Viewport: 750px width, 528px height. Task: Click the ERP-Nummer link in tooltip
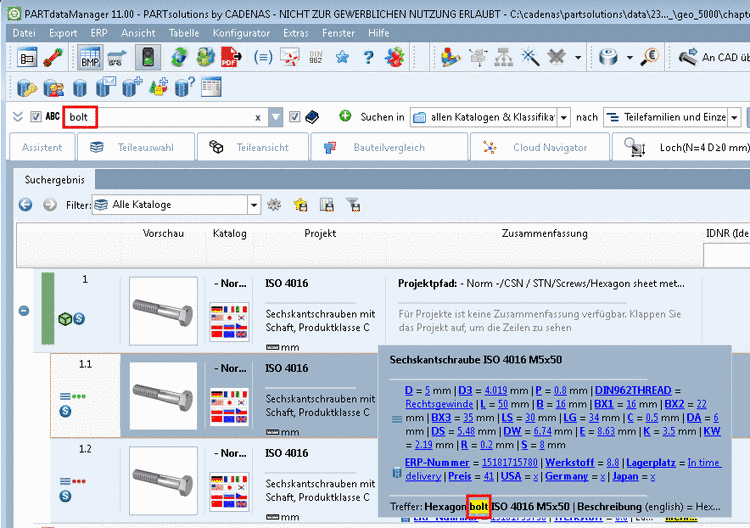pos(437,462)
